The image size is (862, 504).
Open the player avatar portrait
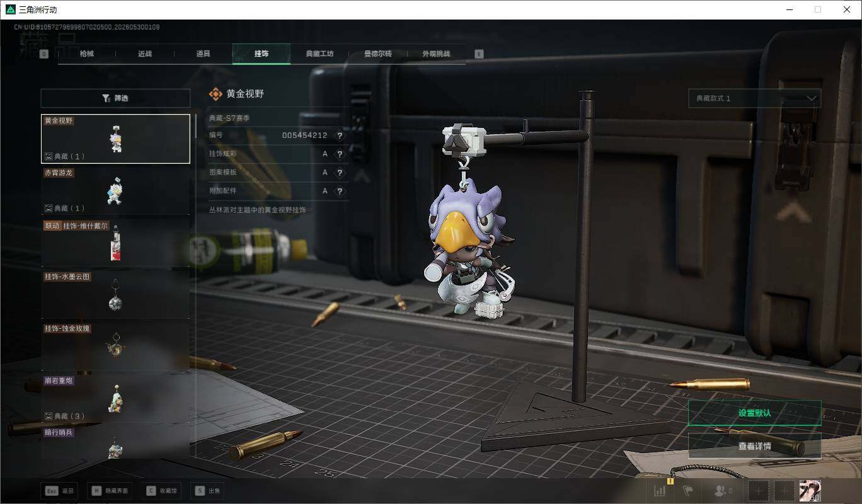[x=810, y=491]
